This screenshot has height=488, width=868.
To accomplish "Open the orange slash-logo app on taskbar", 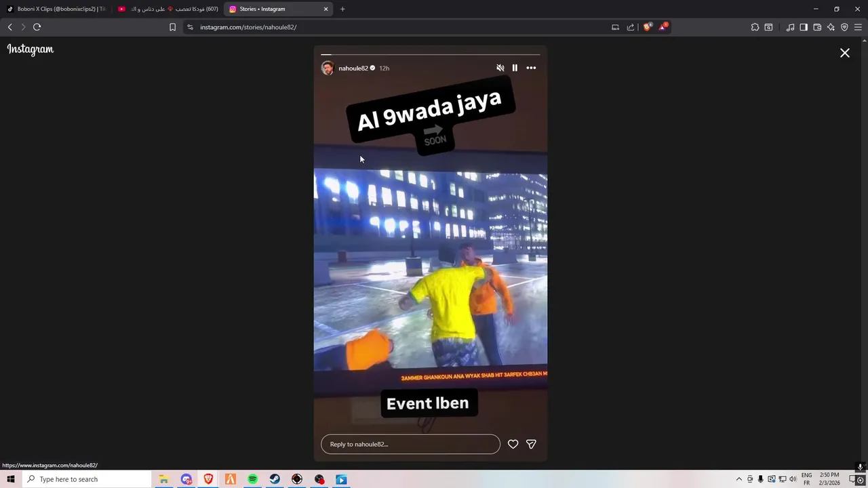I will click(231, 479).
